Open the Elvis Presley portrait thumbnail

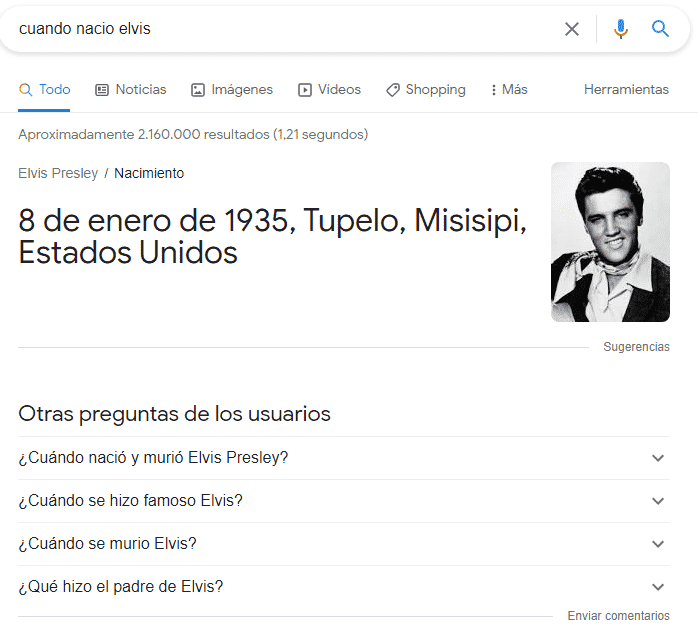(610, 242)
